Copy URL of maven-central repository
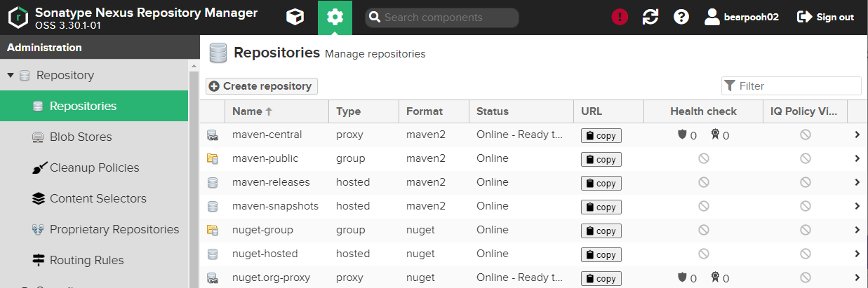 pos(601,136)
